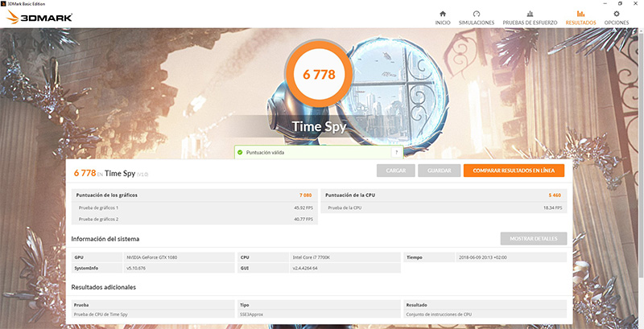The width and height of the screenshot is (644, 329).
Task: Open the Opciones gear icon
Action: click(616, 14)
